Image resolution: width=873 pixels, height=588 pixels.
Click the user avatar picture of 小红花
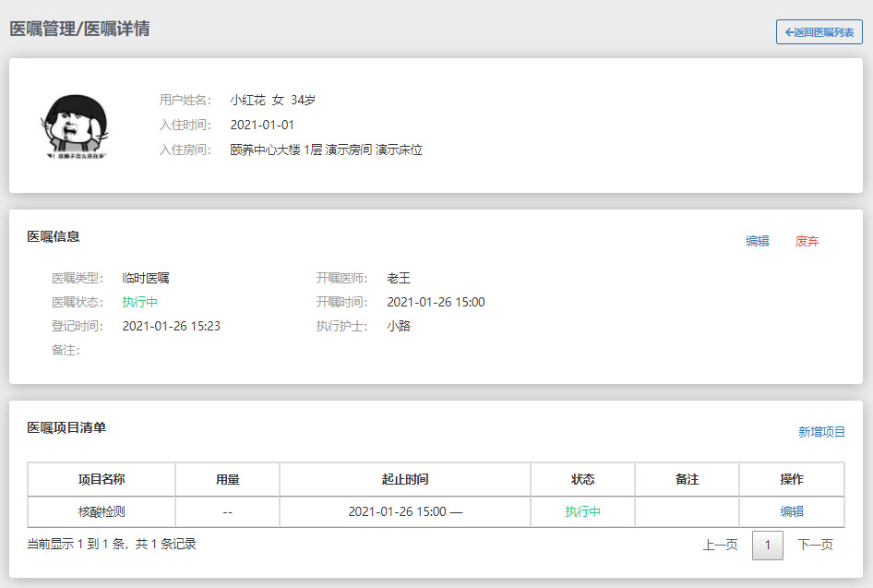(x=77, y=126)
